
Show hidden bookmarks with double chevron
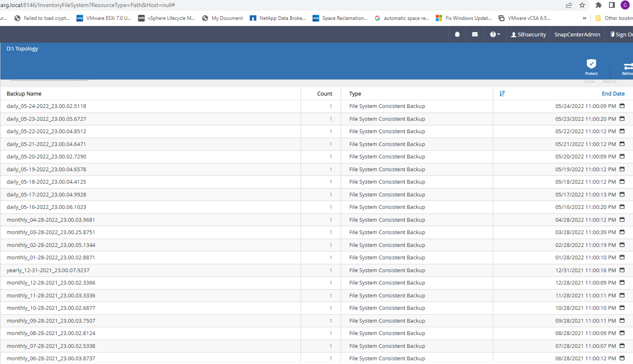(584, 18)
